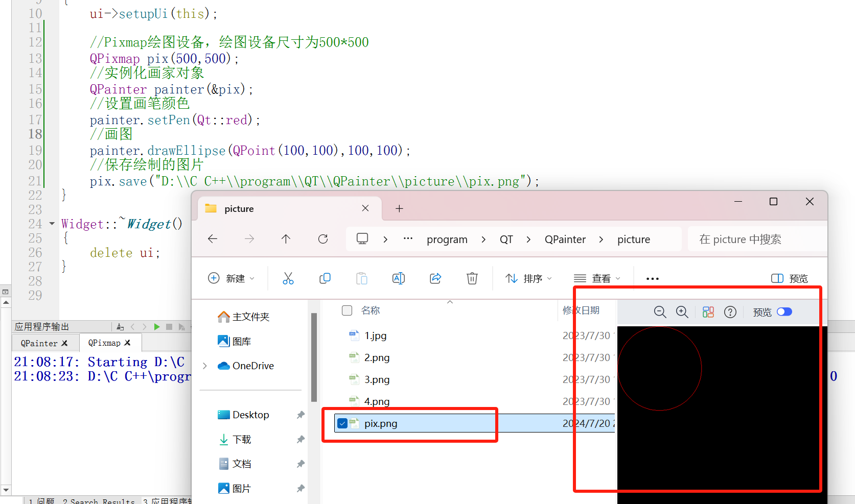Expand the chevron after QPainter in the path
Viewport: 855px width, 504px height.
click(x=601, y=239)
